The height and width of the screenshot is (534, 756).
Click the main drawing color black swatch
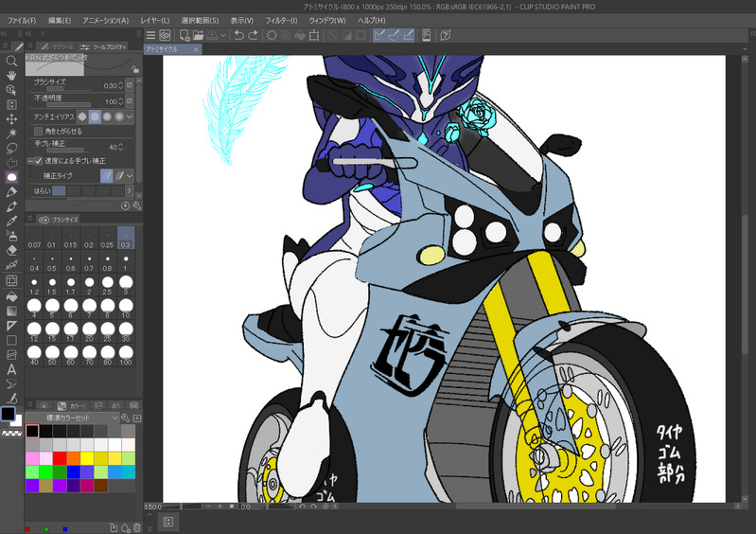[x=8, y=414]
